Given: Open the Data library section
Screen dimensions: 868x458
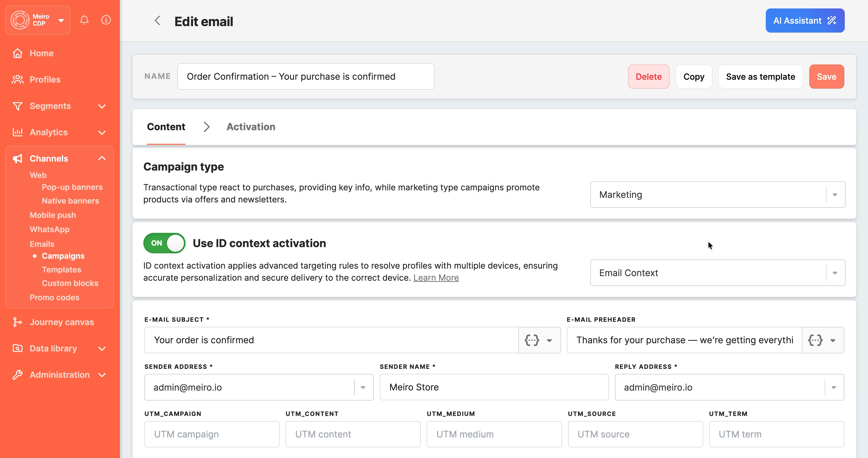Looking at the screenshot, I should [53, 348].
